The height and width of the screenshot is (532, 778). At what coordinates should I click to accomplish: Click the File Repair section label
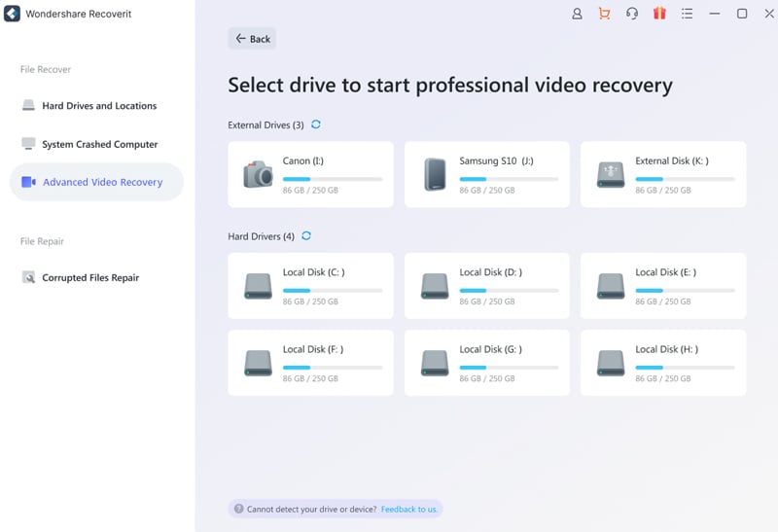[42, 241]
